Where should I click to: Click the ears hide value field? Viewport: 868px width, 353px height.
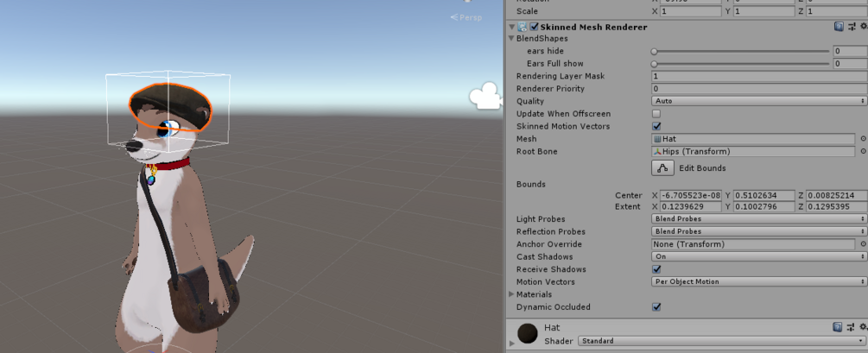coord(850,51)
